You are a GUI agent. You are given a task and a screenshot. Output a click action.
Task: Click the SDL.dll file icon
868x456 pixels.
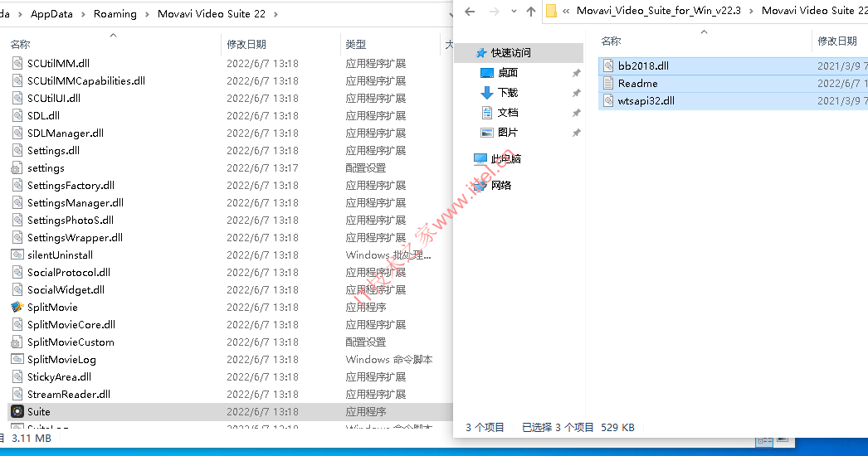point(17,116)
